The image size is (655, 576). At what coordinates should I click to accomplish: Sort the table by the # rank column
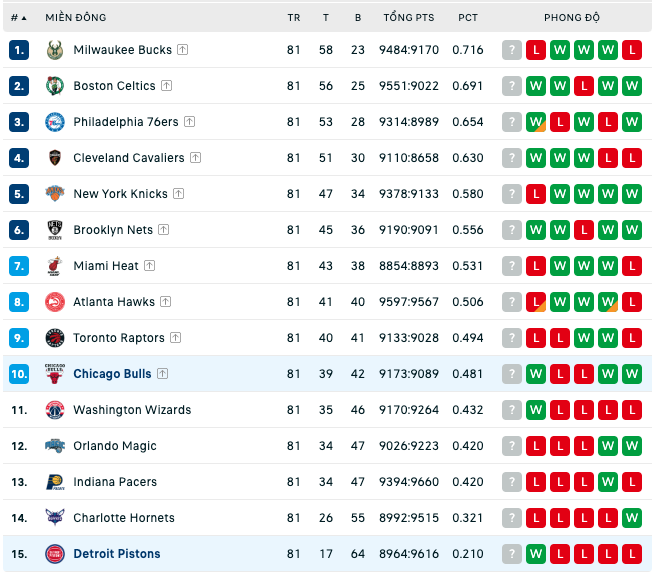18,18
